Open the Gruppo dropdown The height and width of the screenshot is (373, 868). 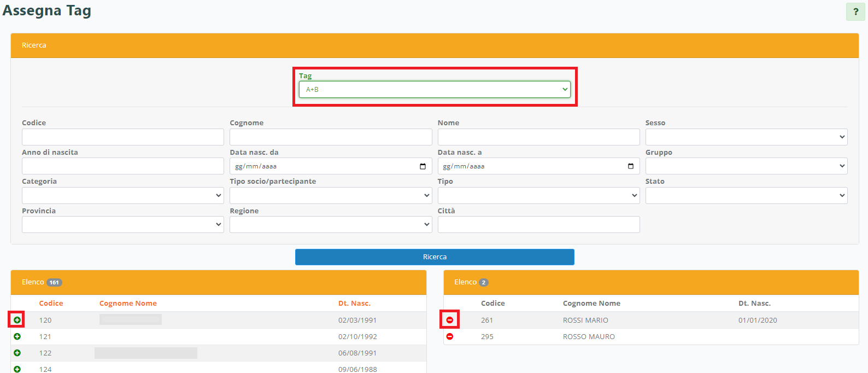pyautogui.click(x=746, y=166)
